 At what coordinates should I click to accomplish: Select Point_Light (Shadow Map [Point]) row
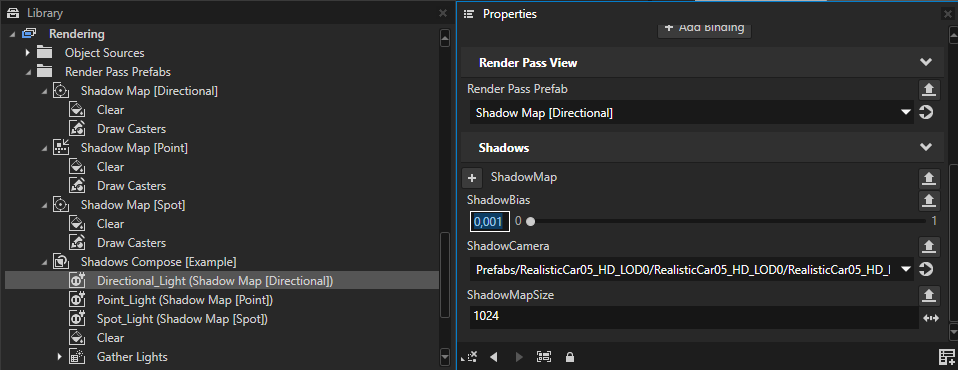click(185, 300)
